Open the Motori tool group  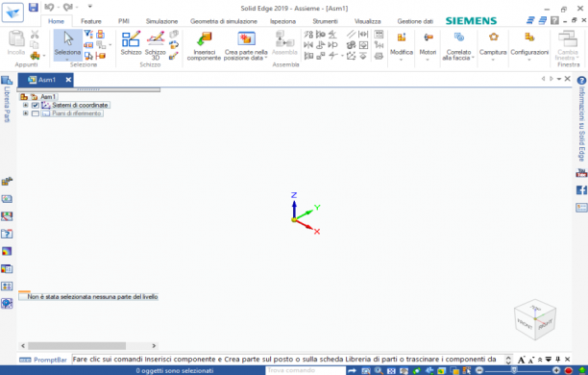click(x=428, y=43)
